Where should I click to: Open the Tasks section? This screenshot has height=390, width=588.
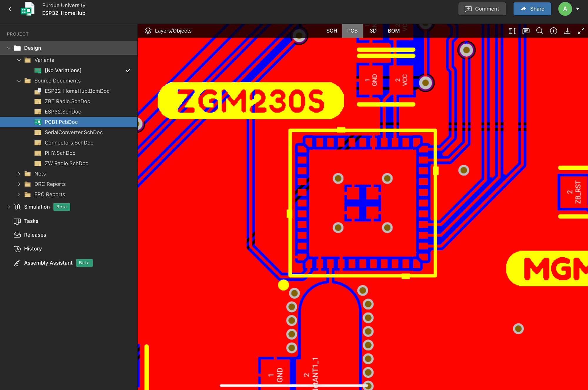[x=31, y=221]
